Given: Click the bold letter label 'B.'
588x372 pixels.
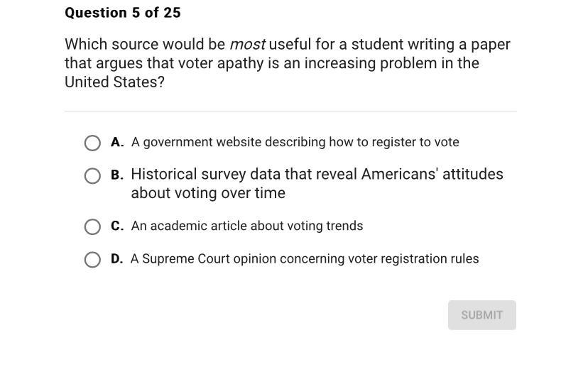Looking at the screenshot, I should coord(117,175).
